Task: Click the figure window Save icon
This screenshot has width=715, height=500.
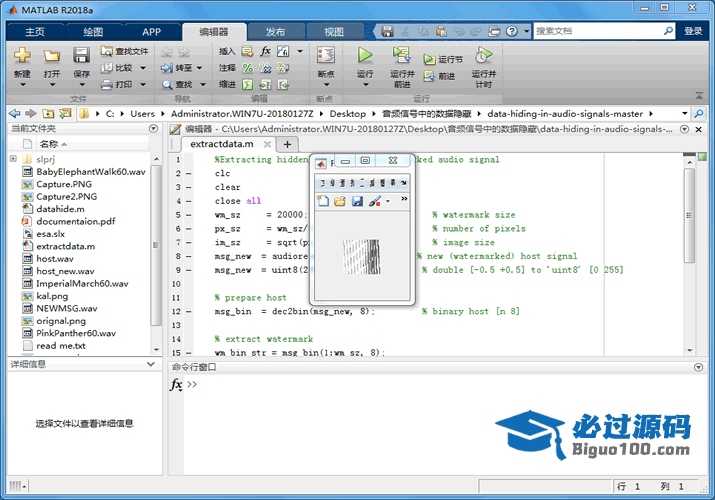Action: coord(357,201)
